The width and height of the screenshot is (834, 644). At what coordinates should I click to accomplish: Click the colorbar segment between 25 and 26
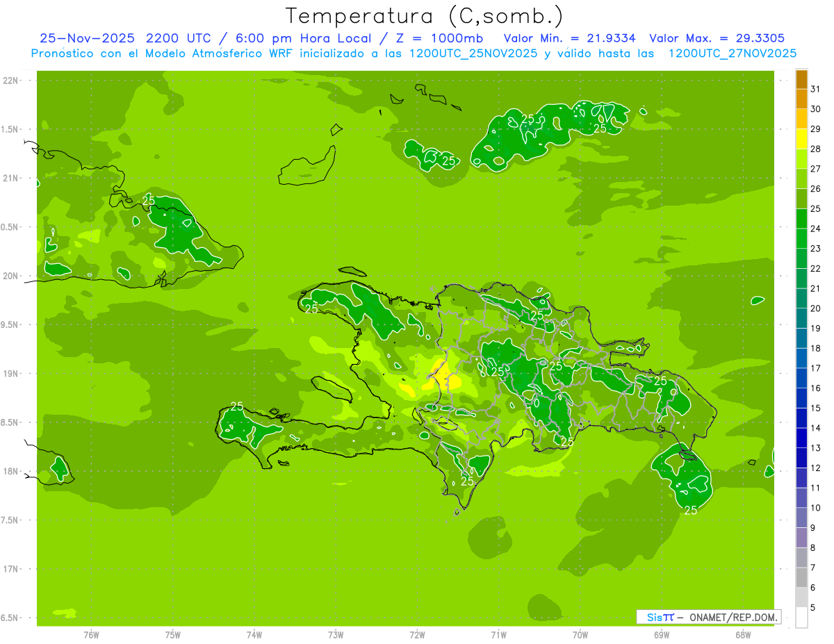pos(801,199)
